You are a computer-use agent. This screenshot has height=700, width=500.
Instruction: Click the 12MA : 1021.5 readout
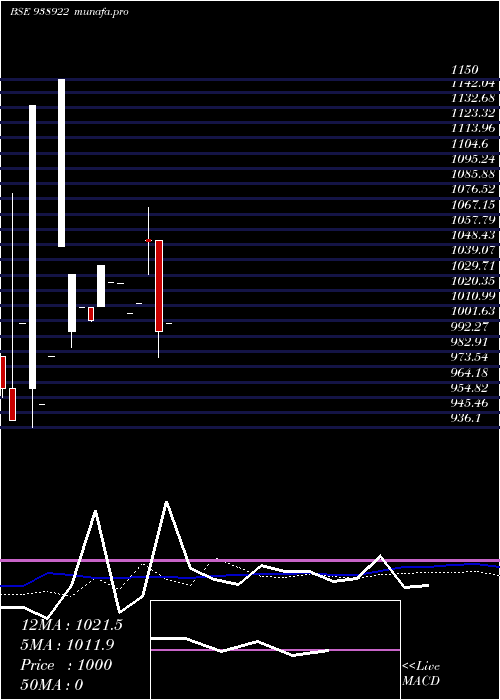[71, 625]
